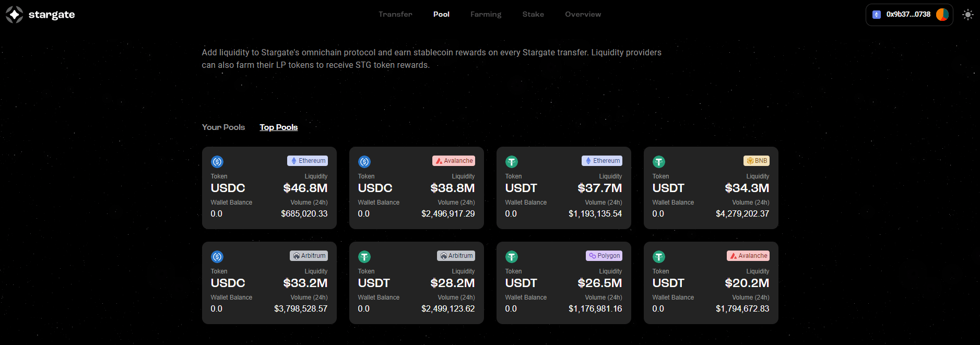Viewport: 980px width, 345px height.
Task: Click USDT token icon in Polygon pool card
Action: (512, 257)
